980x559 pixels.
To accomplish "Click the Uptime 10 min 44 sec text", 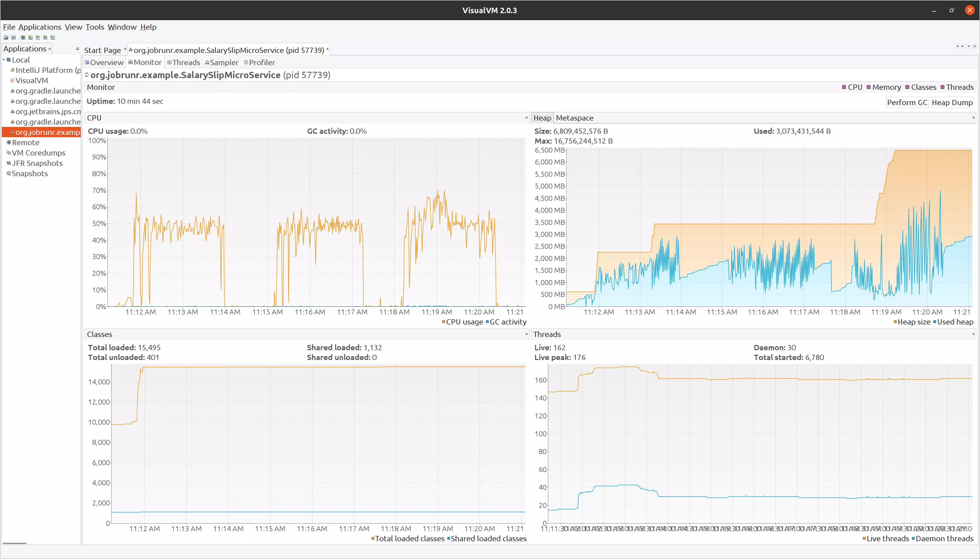I will coord(125,101).
